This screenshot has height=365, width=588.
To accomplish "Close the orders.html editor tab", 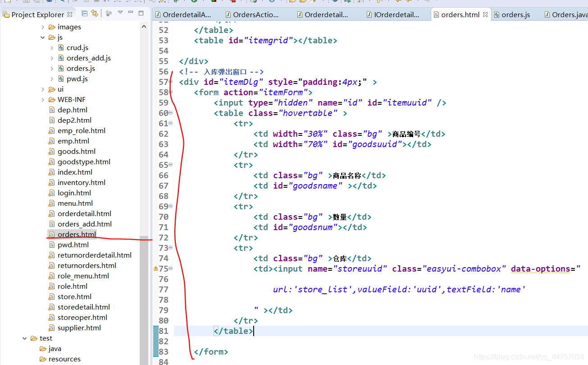I will pos(485,14).
